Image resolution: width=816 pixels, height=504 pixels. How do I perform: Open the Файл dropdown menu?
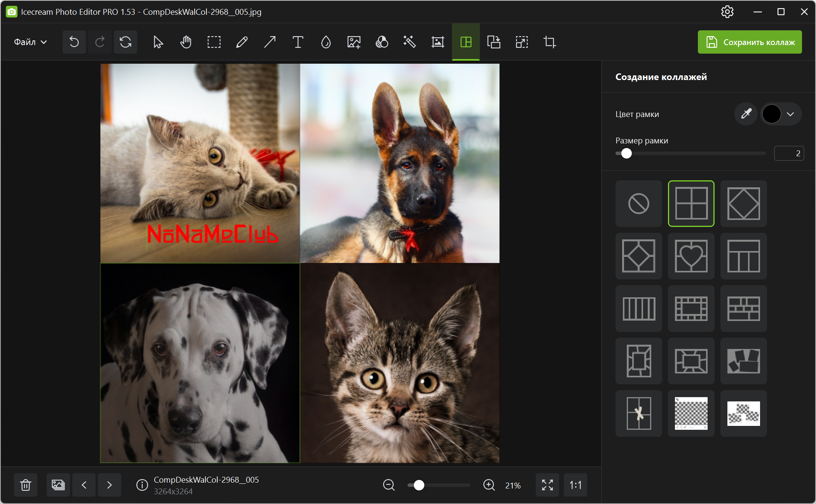[30, 42]
